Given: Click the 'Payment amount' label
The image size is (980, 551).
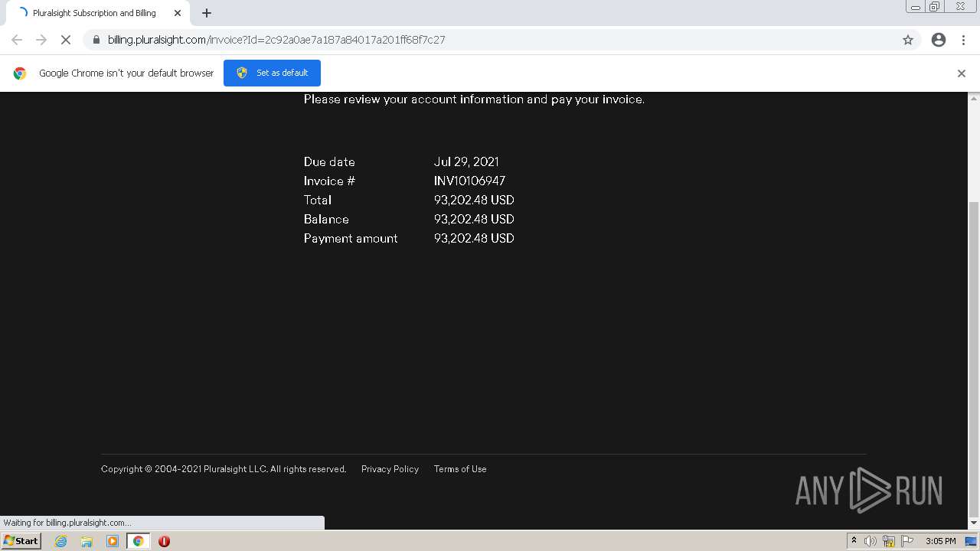Looking at the screenshot, I should coord(351,239).
